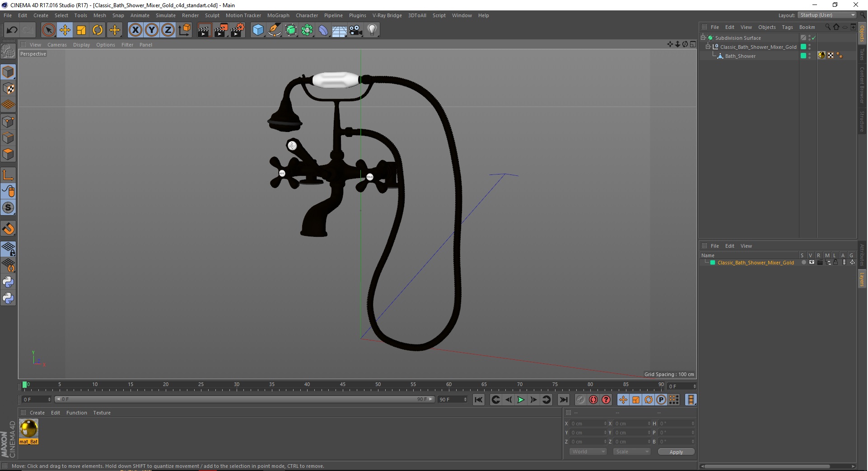The height and width of the screenshot is (471, 868).
Task: Toggle Subdivision Surface enable checkmark
Action: (x=813, y=38)
